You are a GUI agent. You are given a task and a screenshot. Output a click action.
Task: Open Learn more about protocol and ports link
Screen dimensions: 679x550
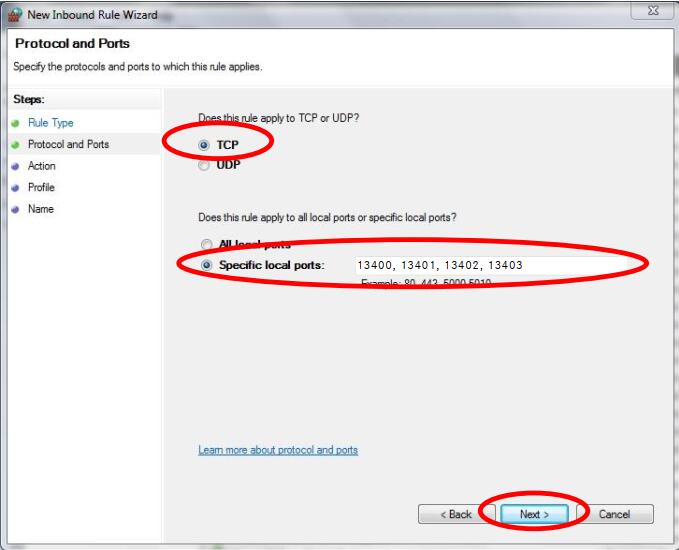click(x=278, y=450)
